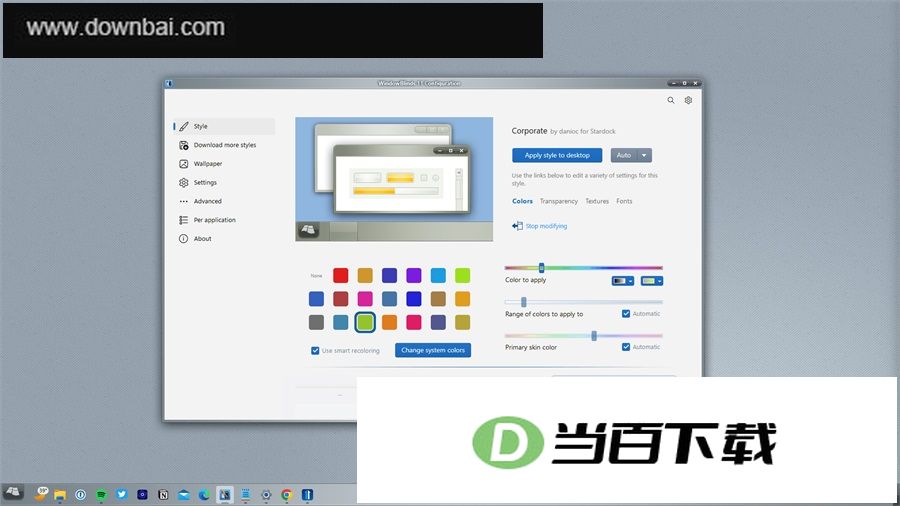The width and height of the screenshot is (900, 506).
Task: Select the active WindowBlinds taskbar icon
Action: (224, 495)
